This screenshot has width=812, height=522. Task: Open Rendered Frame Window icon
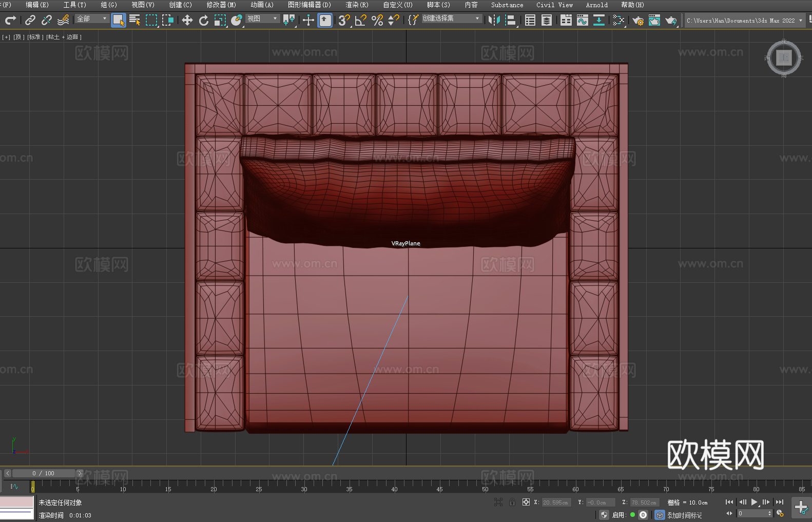654,20
